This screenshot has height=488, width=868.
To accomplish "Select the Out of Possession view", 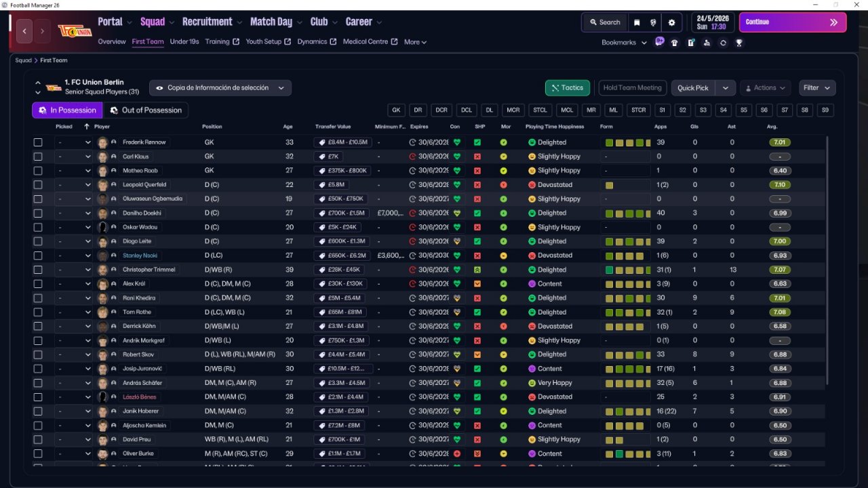I will [146, 110].
